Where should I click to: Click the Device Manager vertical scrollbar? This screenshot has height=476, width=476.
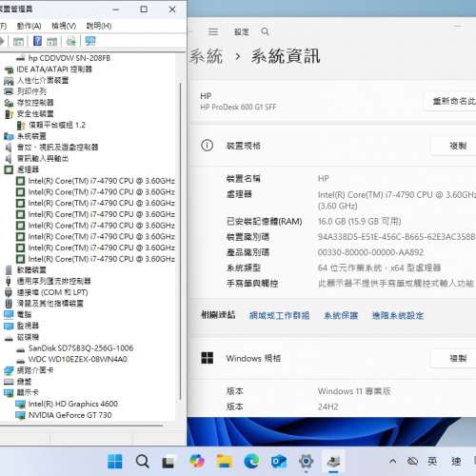[x=181, y=241]
